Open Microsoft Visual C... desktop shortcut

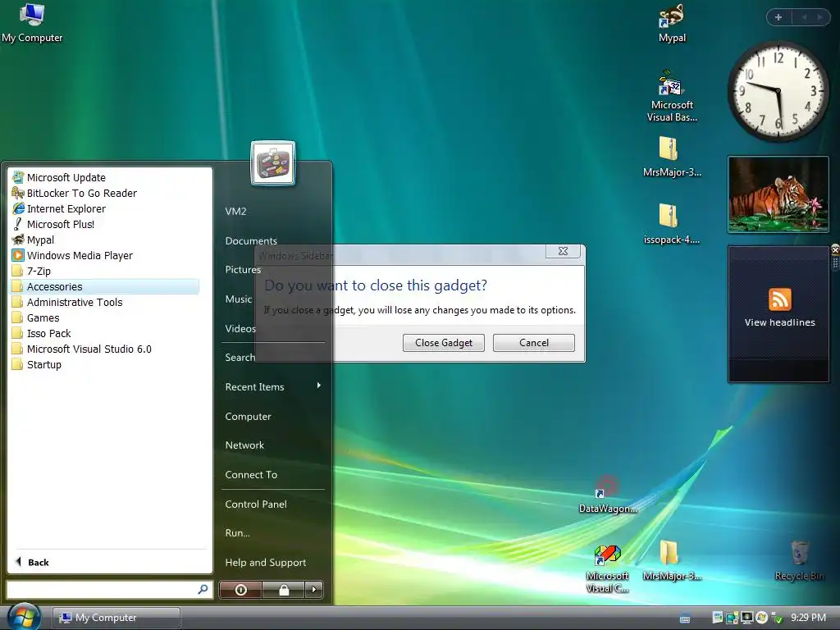[x=608, y=569]
